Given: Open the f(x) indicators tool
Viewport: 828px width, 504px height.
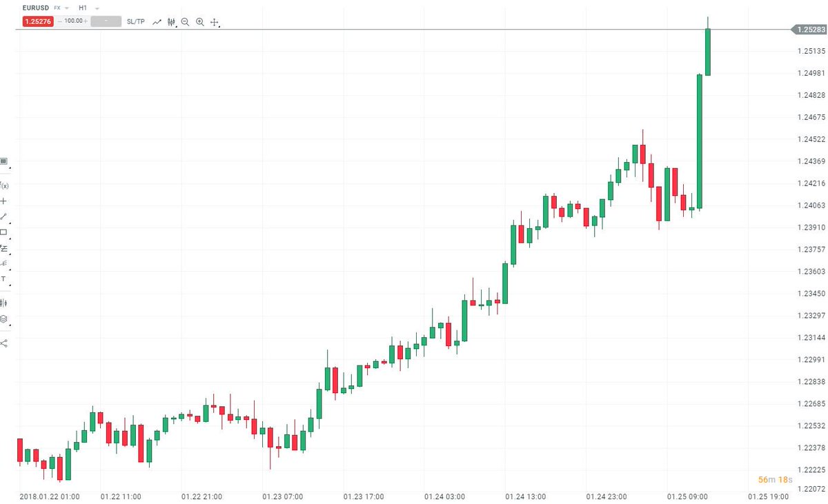Looking at the screenshot, I should click(x=4, y=185).
